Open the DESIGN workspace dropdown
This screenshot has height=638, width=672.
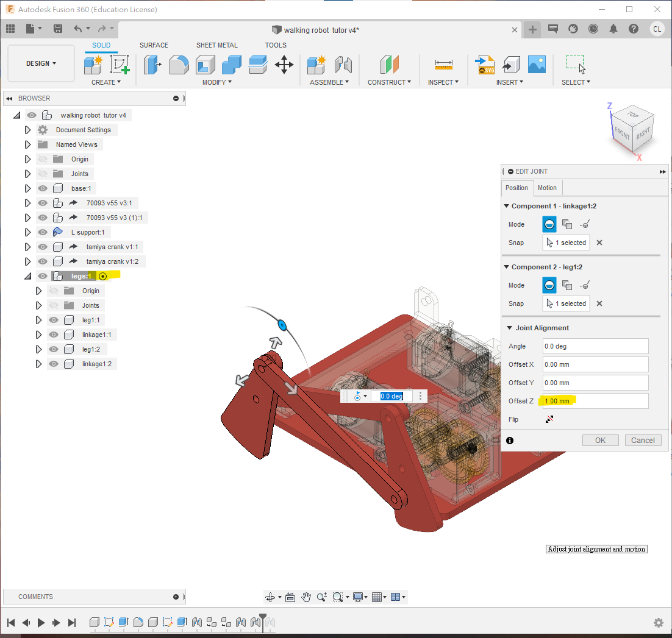point(41,63)
